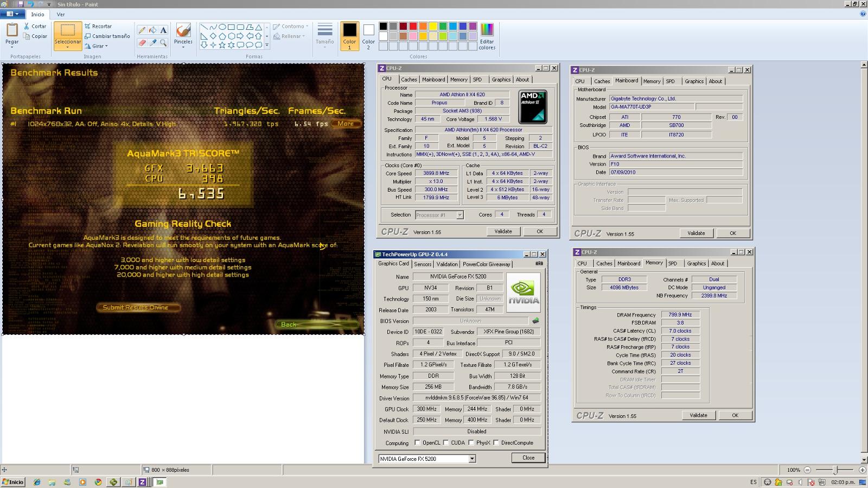Select the Text tool in Paint
Viewport: 868px width, 488px height.
pos(163,30)
